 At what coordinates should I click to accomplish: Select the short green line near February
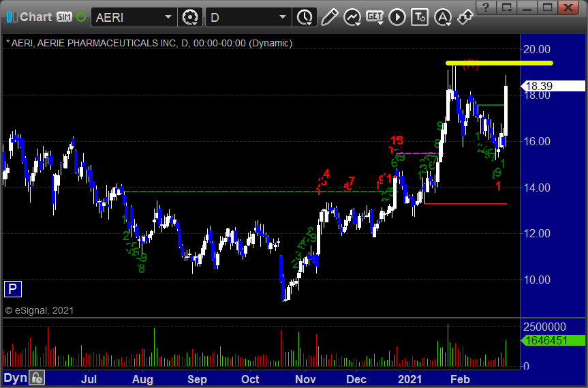(492, 105)
